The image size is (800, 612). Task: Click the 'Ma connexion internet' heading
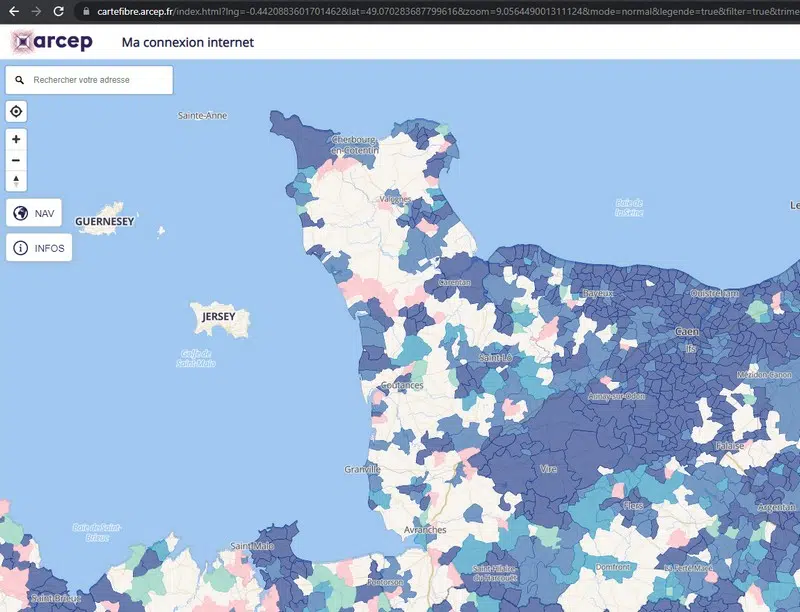click(x=187, y=43)
